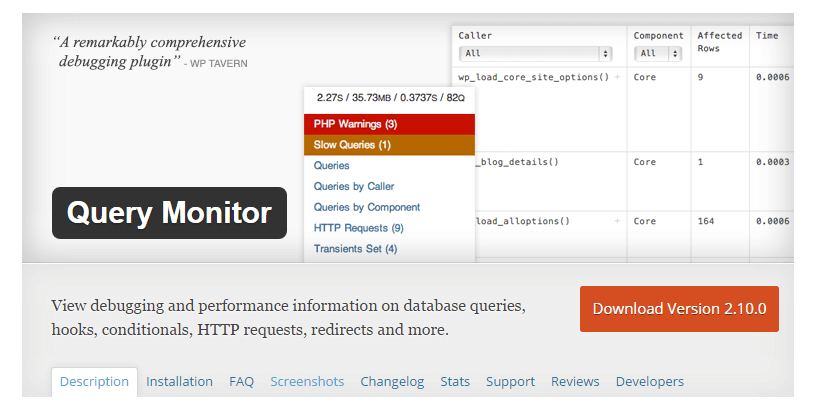Click the wp_load_core_site_options() caller text

coord(533,77)
